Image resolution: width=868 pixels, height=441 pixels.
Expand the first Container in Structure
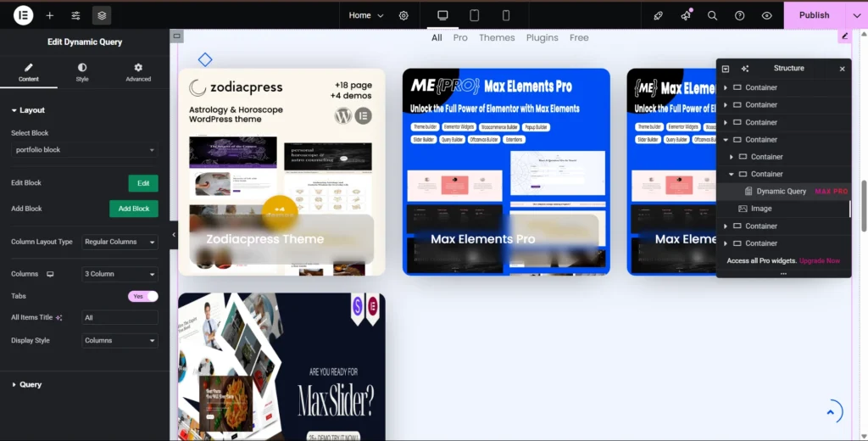coord(726,88)
